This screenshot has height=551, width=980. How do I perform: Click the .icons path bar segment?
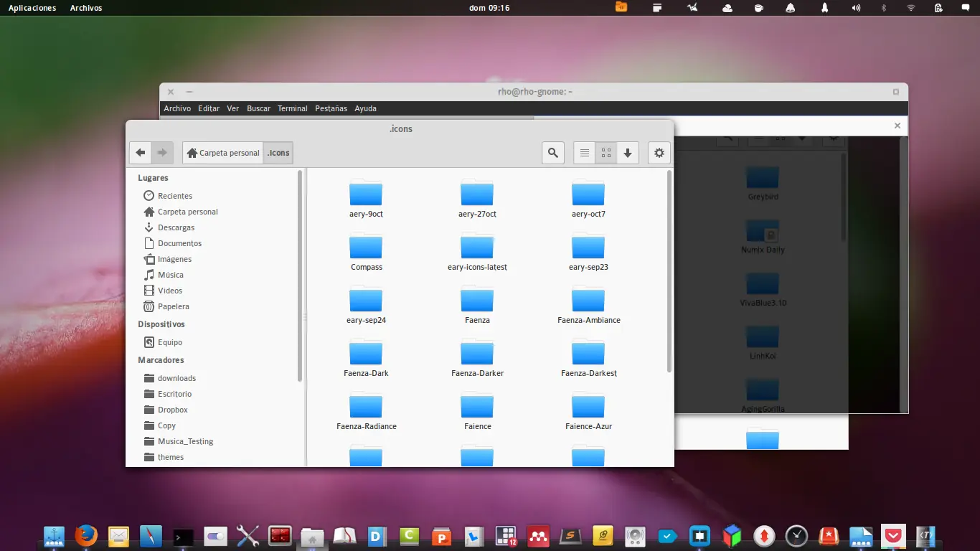pyautogui.click(x=278, y=153)
